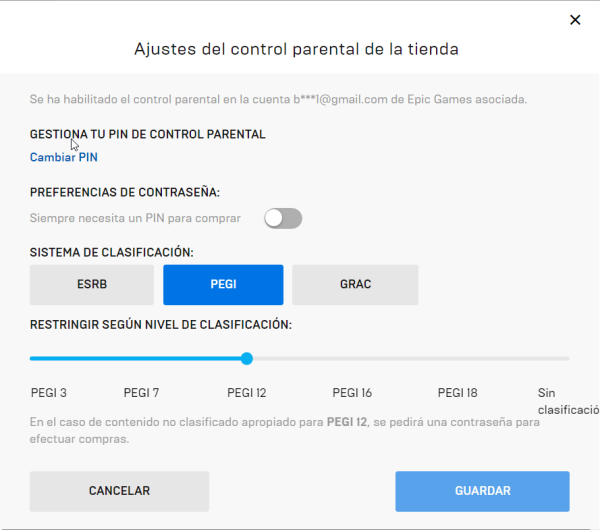This screenshot has width=600, height=530.
Task: Click the Preferencias de contraseña heading
Action: click(x=125, y=192)
